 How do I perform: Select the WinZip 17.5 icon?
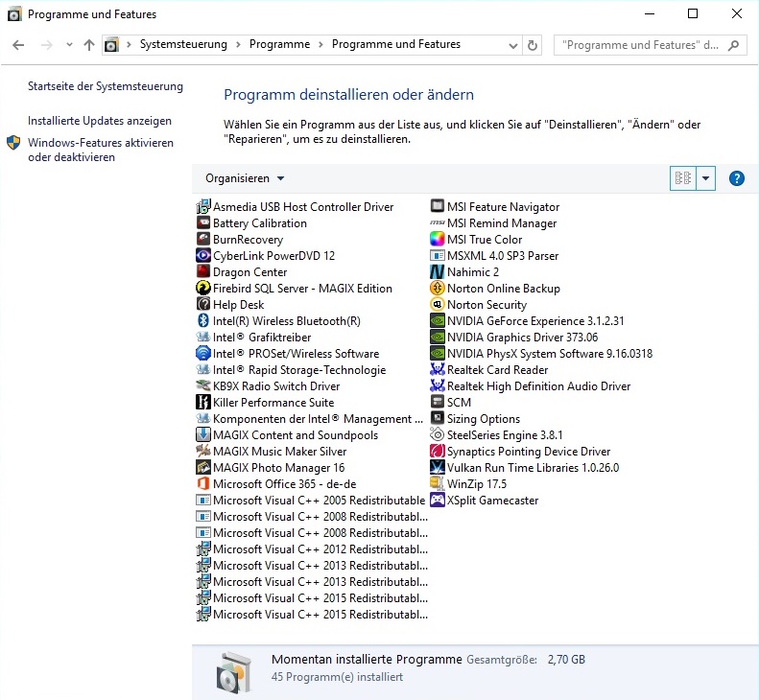tap(438, 483)
